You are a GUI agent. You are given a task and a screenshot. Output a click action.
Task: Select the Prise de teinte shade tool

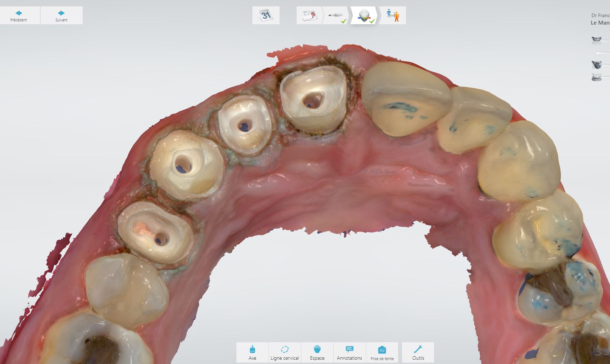click(x=382, y=353)
